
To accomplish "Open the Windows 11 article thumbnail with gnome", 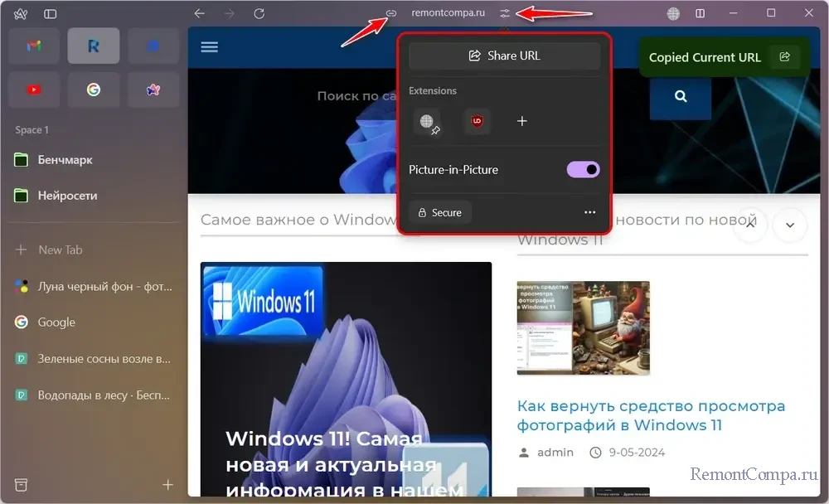I will [583, 328].
